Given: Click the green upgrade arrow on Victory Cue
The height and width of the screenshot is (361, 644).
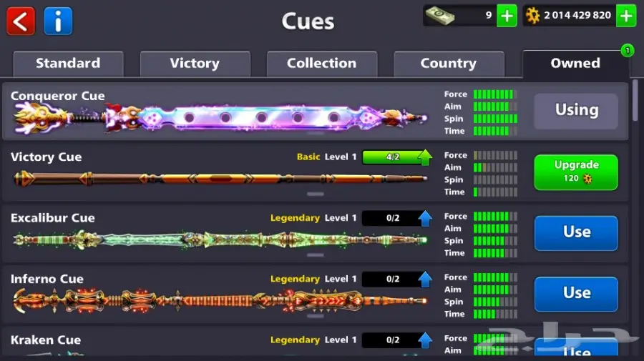Looking at the screenshot, I should tap(425, 157).
